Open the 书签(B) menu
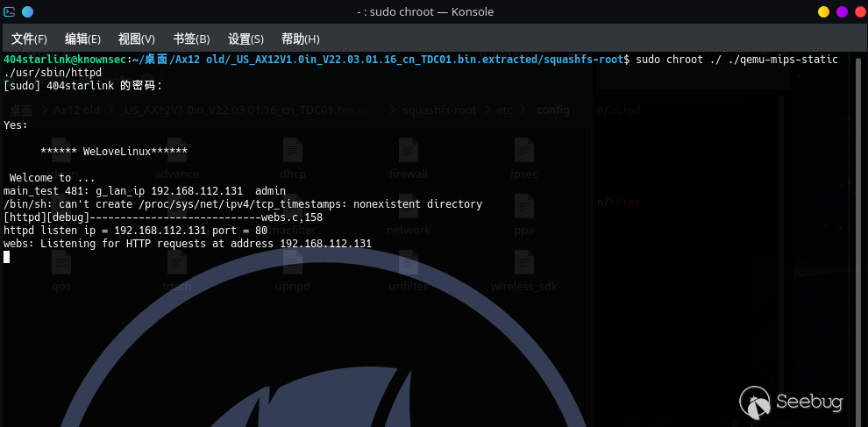 coord(191,39)
